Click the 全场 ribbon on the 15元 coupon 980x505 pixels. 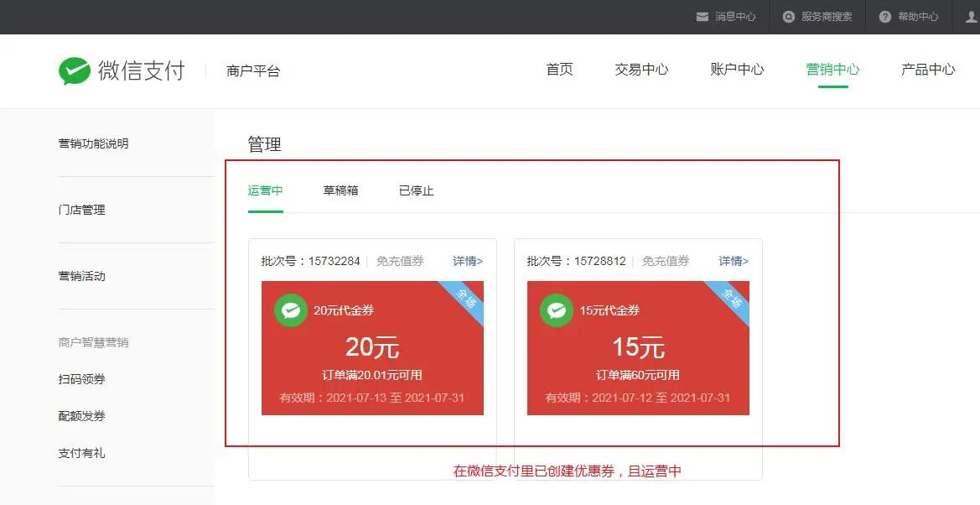coord(731,299)
